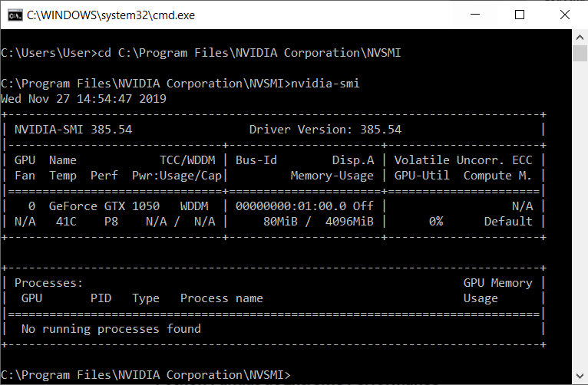
Task: Click the Bus-Id value '00000000:01:00.0'
Action: point(291,206)
